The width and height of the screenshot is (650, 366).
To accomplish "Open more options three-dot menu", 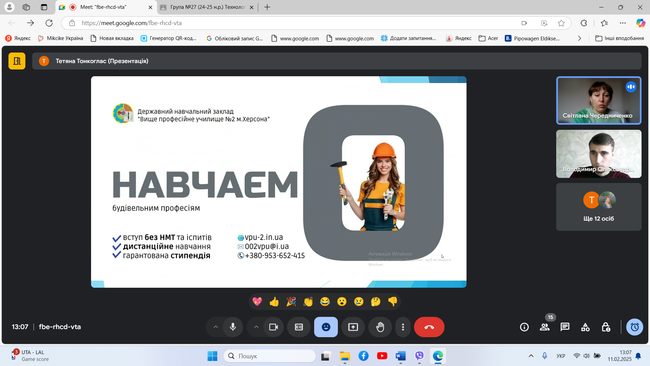I will 403,327.
